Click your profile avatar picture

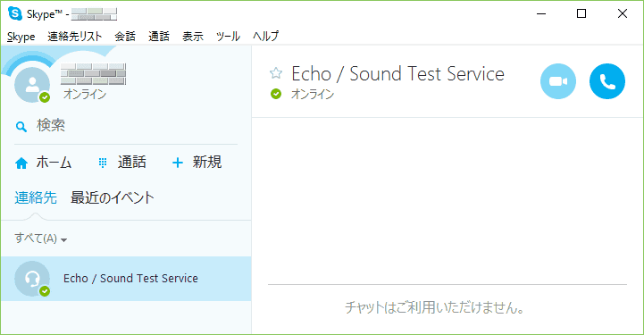(32, 85)
